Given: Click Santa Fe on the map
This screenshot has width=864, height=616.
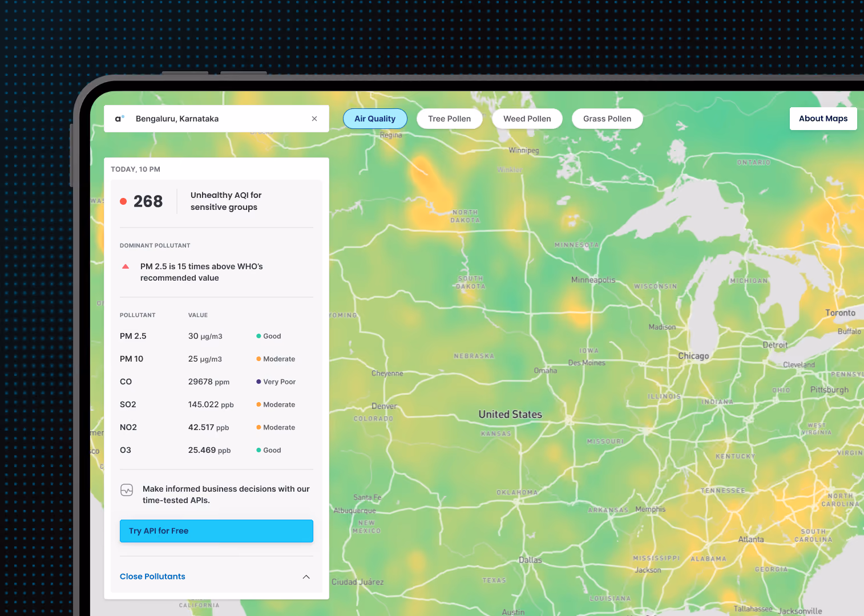Looking at the screenshot, I should tap(367, 497).
